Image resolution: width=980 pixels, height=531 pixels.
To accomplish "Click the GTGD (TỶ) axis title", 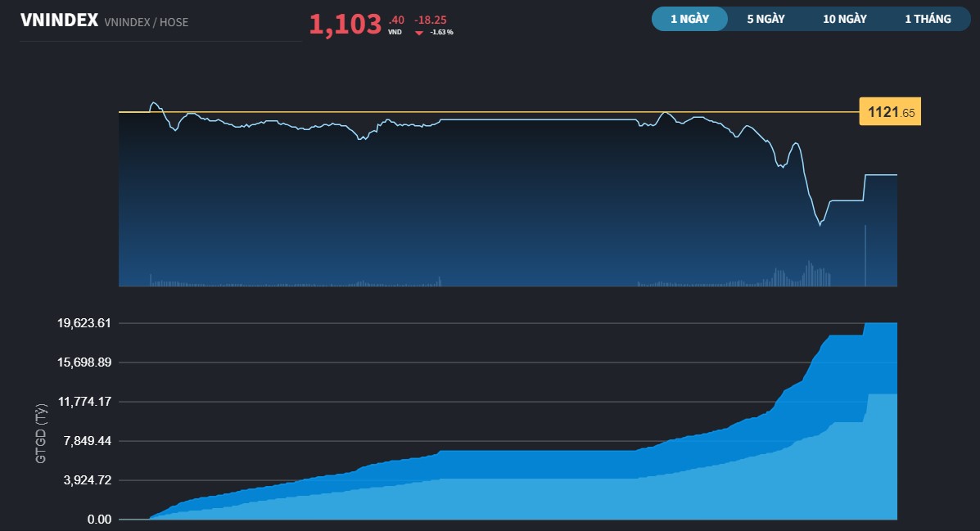I will coord(41,434).
